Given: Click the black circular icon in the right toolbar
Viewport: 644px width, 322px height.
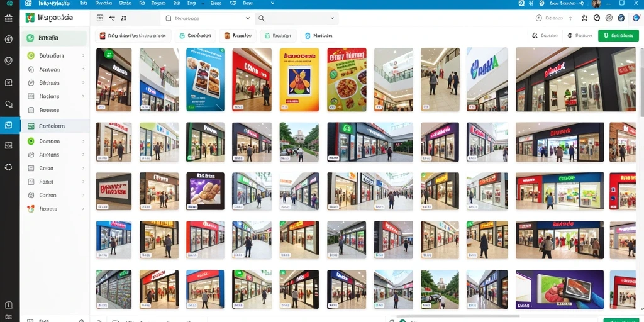Looking at the screenshot, I should pyautogui.click(x=597, y=18).
